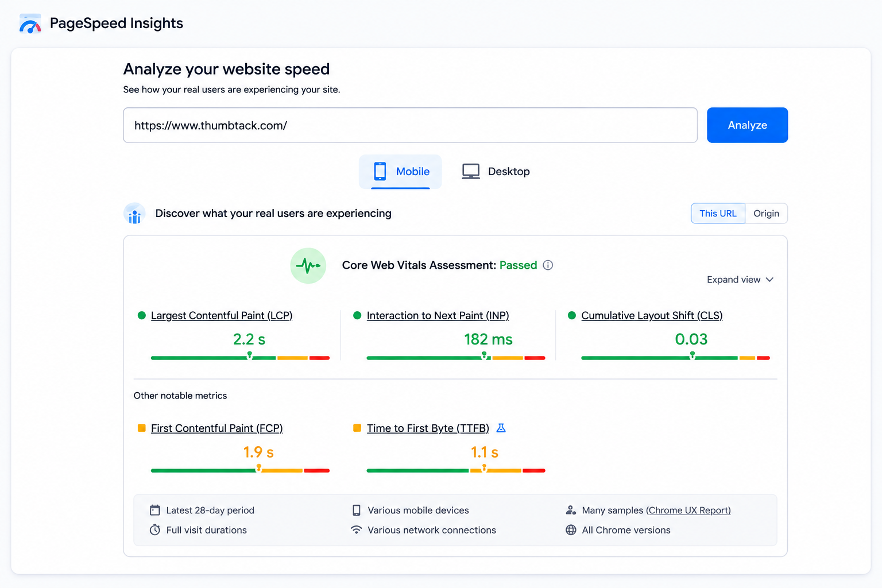
Task: Click the 1.9 s FCP value
Action: (x=258, y=452)
